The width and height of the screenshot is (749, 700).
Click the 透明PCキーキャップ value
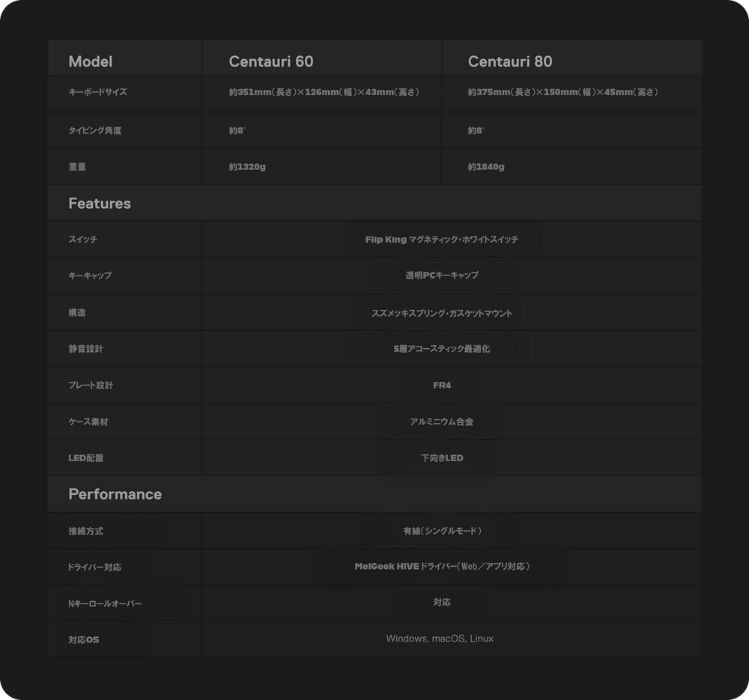(442, 276)
